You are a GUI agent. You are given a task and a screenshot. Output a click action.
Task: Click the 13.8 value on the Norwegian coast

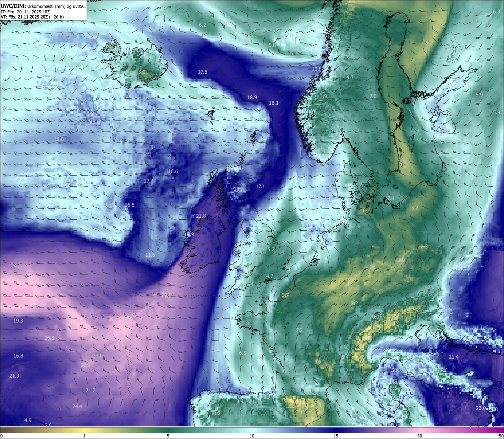click(317, 69)
